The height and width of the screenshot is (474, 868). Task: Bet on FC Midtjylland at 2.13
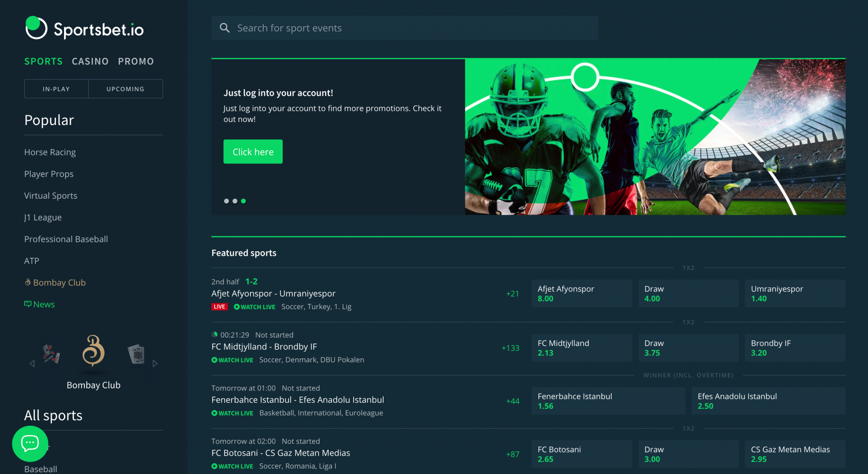pos(581,348)
